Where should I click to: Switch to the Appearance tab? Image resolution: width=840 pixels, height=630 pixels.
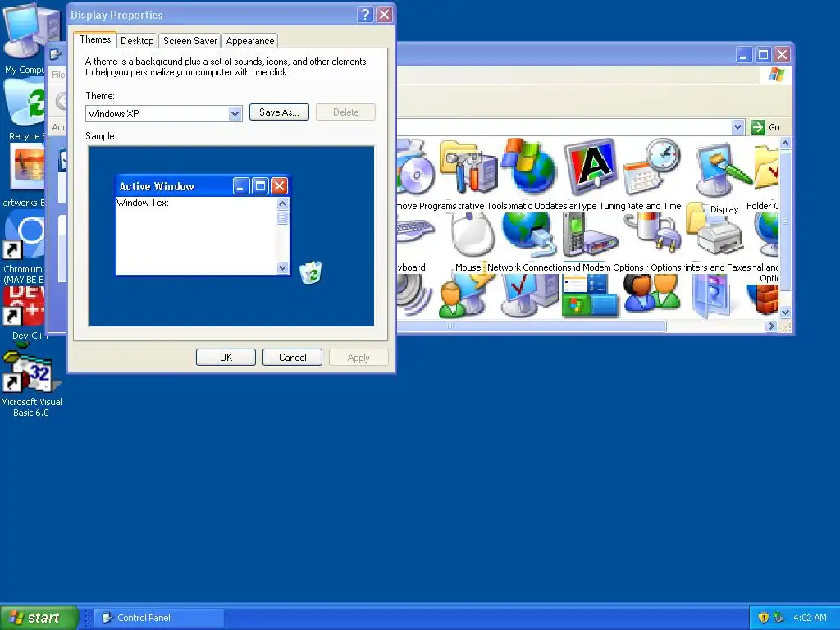pyautogui.click(x=250, y=41)
